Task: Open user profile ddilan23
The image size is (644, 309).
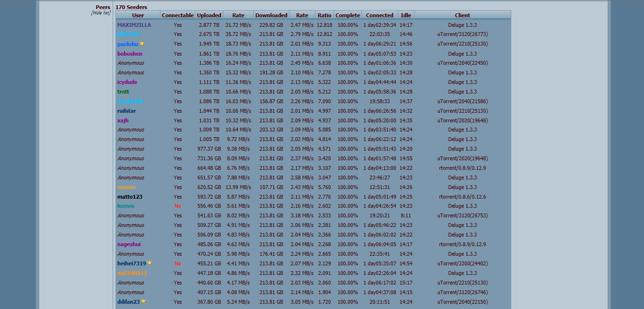Action: point(128,302)
